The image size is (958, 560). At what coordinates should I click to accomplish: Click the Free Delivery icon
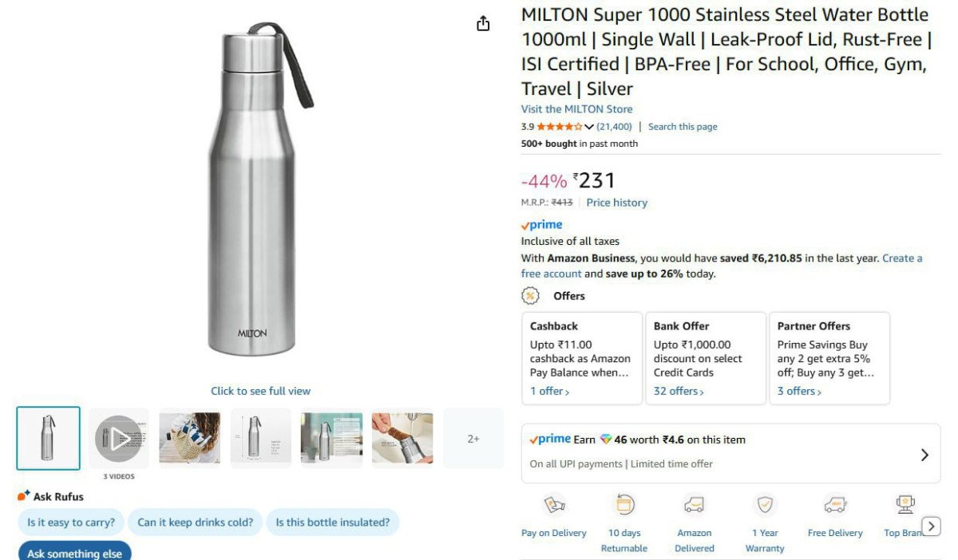click(835, 505)
